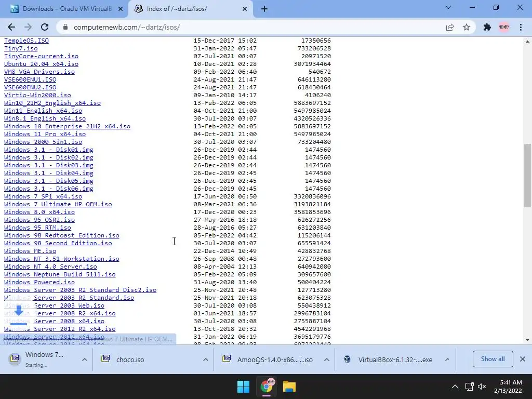Select the Index of /~dartz/isos/ tab

point(191,9)
